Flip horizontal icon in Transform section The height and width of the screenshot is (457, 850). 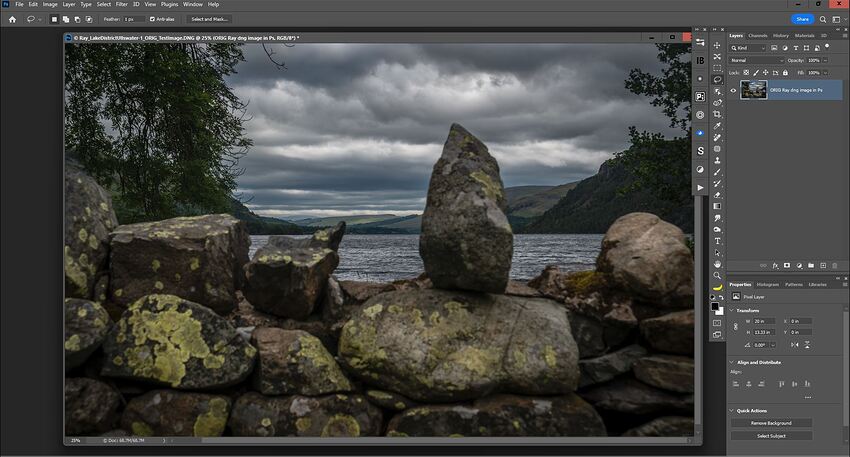795,345
